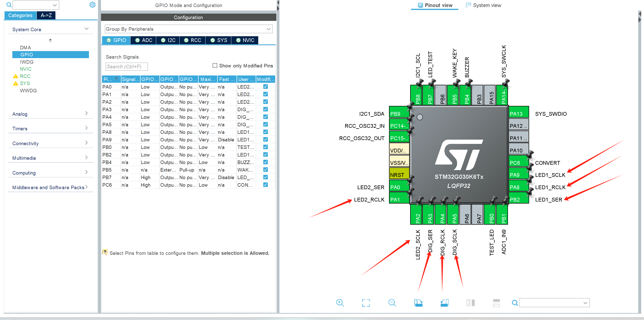Viewport: 644px width, 320px height.
Task: Rotate the chip clockwise icon
Action: pyautogui.click(x=418, y=303)
